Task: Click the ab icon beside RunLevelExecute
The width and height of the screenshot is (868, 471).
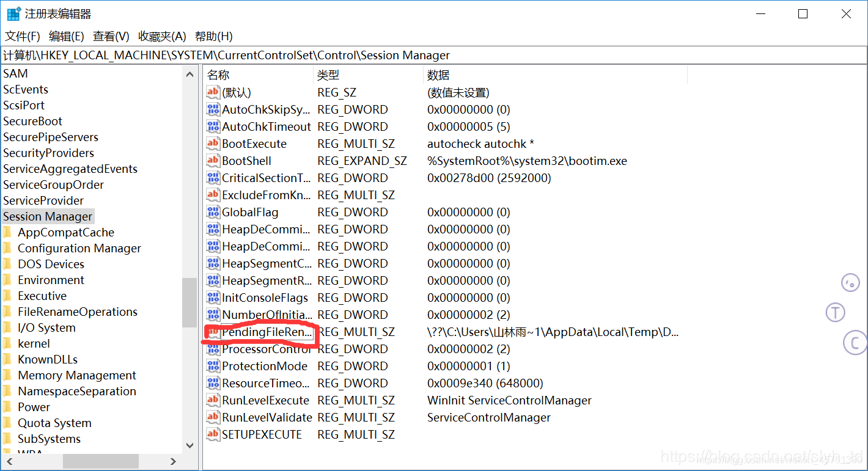Action: (x=213, y=400)
